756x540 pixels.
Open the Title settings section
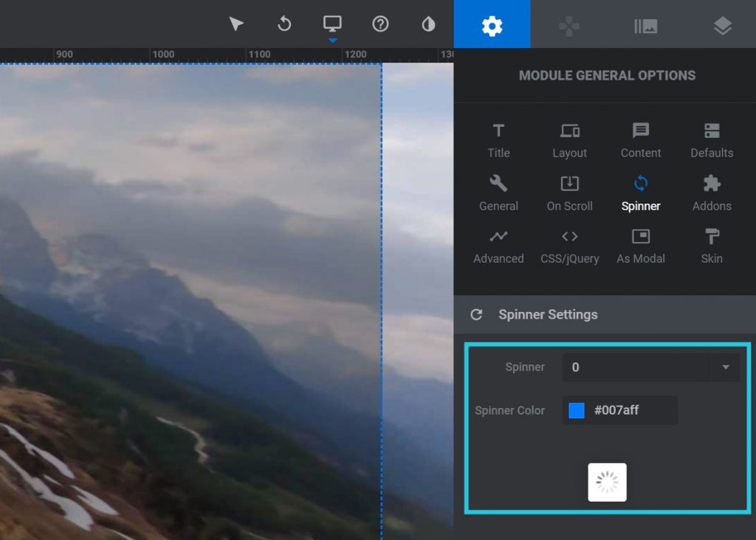click(498, 139)
